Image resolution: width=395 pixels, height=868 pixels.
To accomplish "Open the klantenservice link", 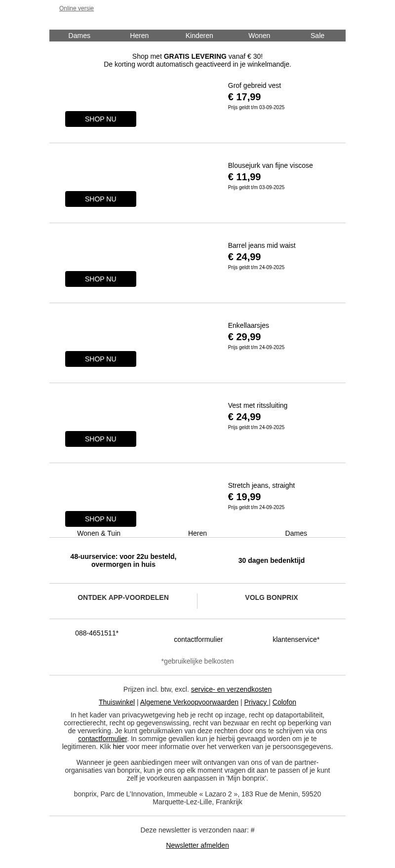I will pyautogui.click(x=296, y=639).
